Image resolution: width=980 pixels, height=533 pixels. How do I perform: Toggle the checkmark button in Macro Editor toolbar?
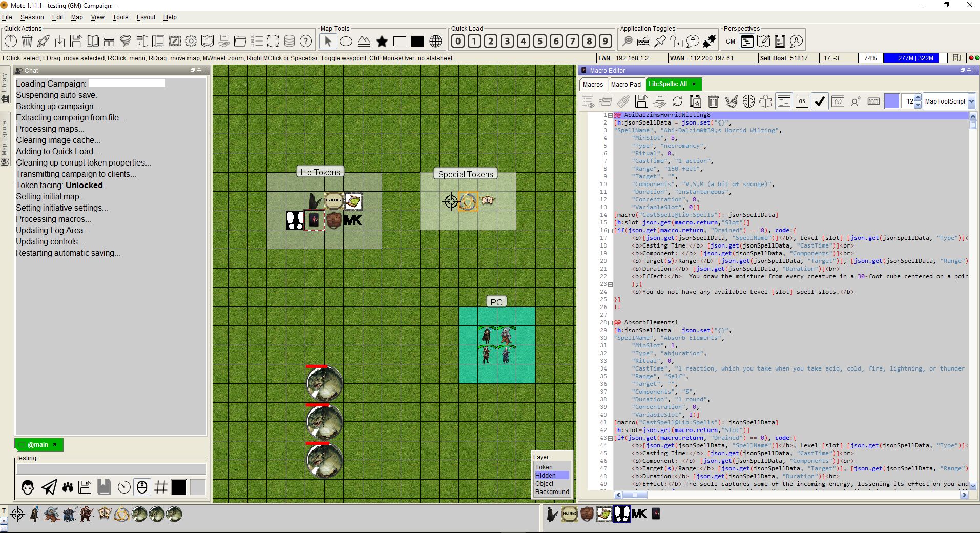(820, 101)
